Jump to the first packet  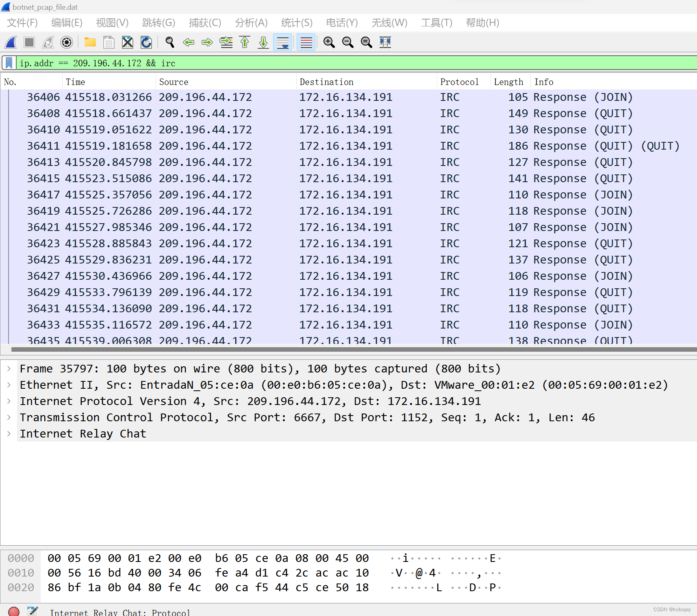point(245,42)
